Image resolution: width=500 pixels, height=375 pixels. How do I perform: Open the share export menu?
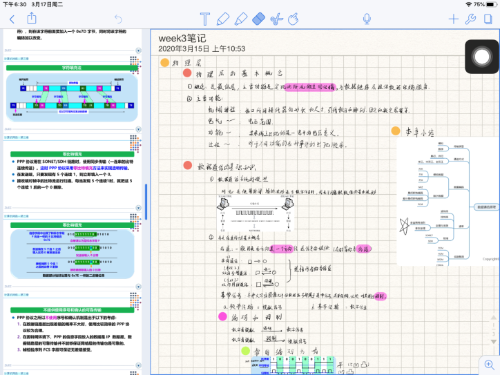pyautogui.click(x=32, y=18)
